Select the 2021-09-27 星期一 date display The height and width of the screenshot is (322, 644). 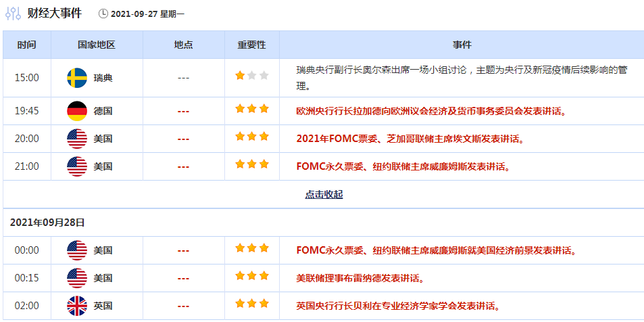[147, 14]
